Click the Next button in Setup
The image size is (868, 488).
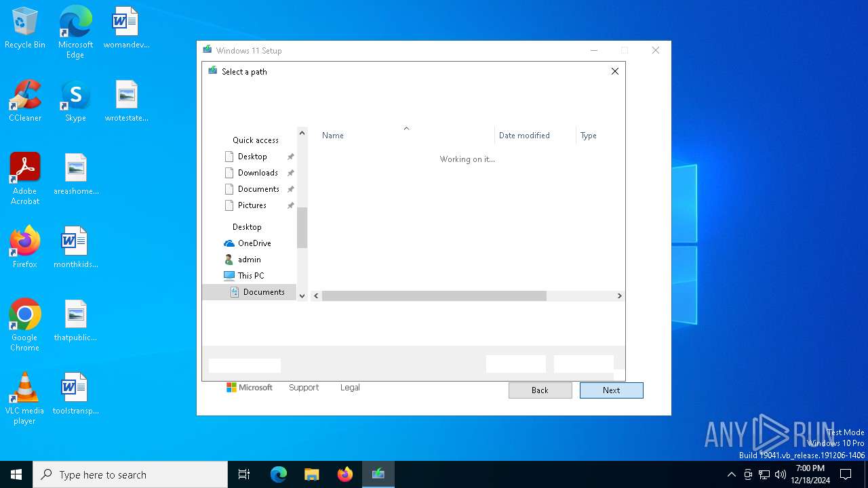click(x=612, y=390)
